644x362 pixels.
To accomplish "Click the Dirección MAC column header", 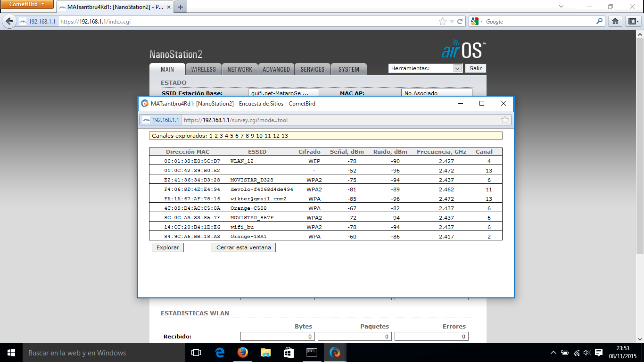I will (x=188, y=152).
